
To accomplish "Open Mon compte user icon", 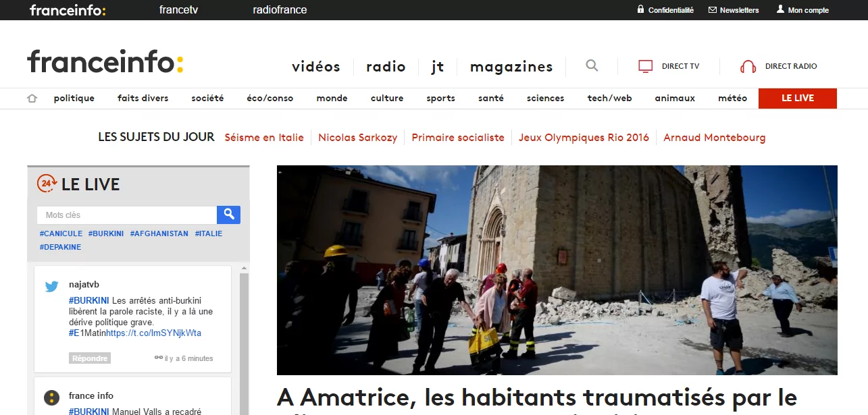I will pyautogui.click(x=780, y=9).
